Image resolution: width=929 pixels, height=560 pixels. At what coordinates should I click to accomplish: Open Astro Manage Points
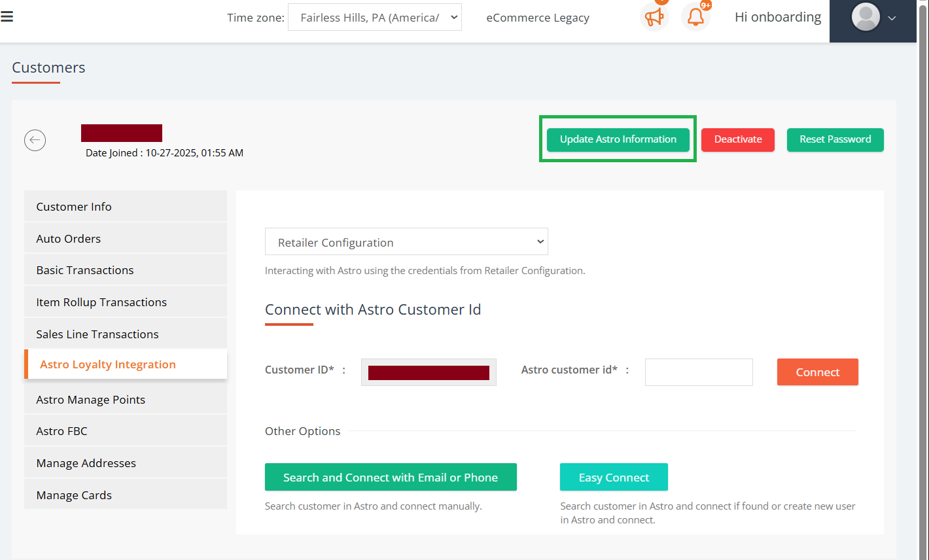pyautogui.click(x=126, y=400)
